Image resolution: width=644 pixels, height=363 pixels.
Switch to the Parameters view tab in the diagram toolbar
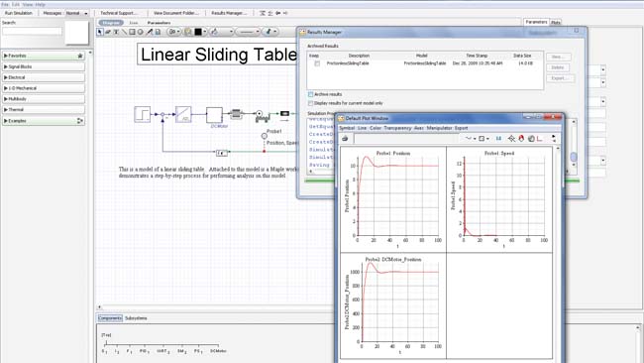pyautogui.click(x=159, y=23)
